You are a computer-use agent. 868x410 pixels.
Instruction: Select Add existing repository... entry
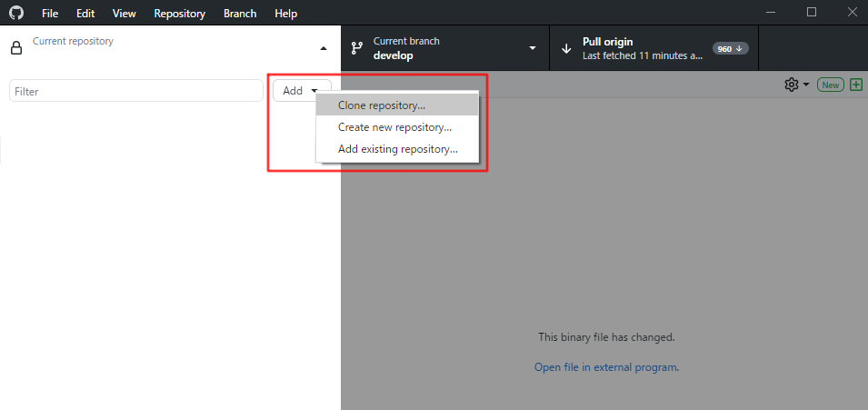(397, 149)
